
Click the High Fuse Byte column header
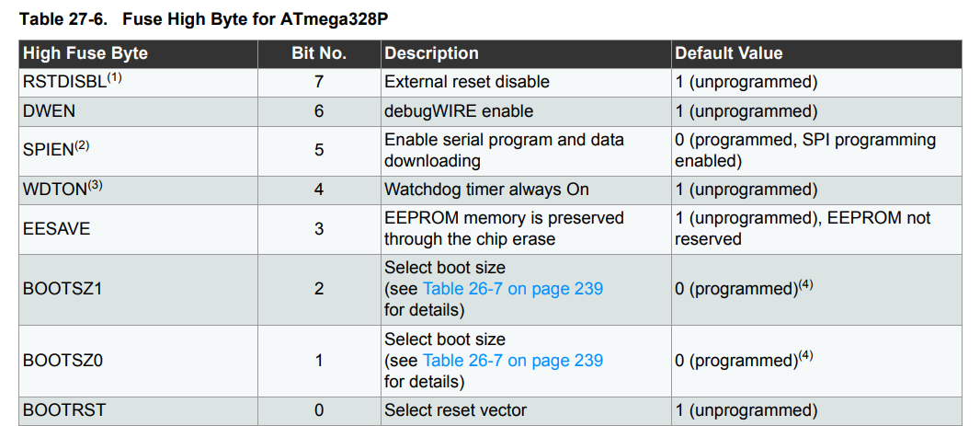(85, 53)
